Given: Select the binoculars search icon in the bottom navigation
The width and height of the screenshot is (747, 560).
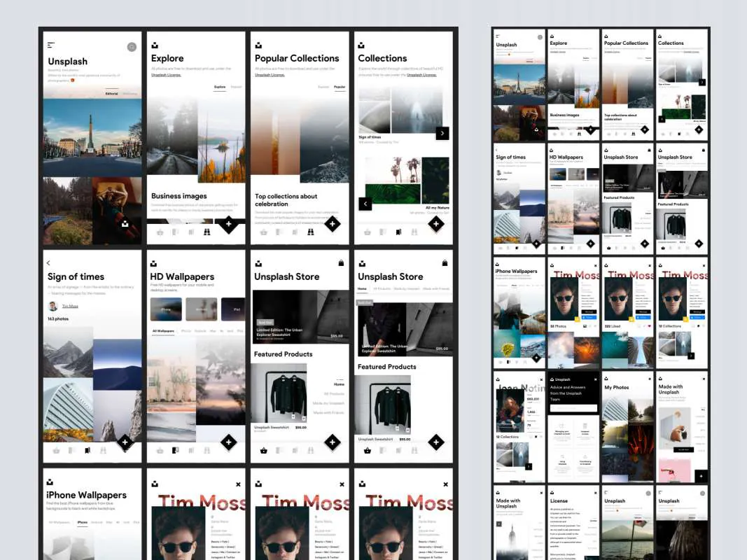Looking at the screenshot, I should pos(207,232).
